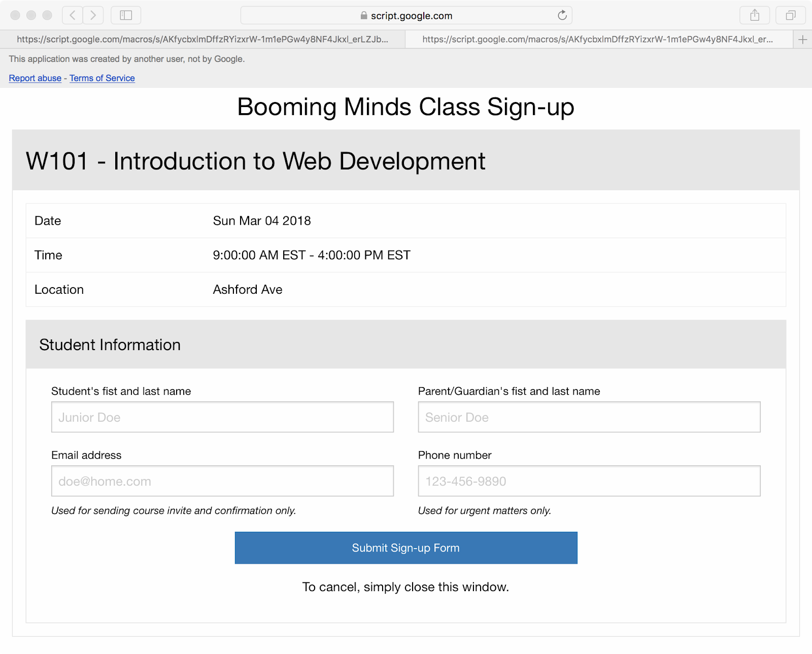Click into the Phone number field
This screenshot has width=812, height=654.
[589, 481]
